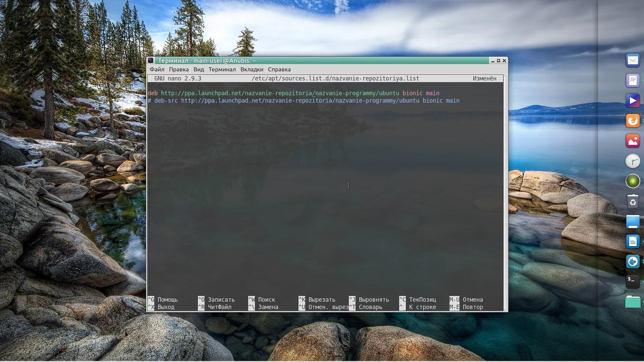Click the clock icon in dock

[633, 161]
